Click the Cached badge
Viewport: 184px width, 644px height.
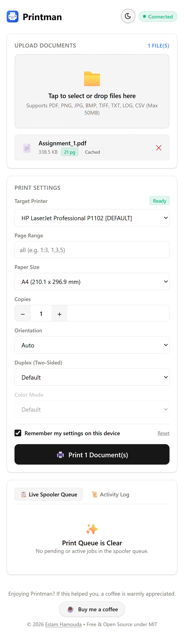click(93, 152)
